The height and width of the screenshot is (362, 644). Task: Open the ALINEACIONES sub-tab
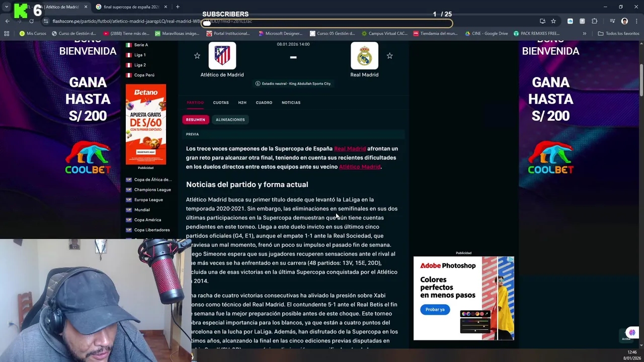click(230, 120)
